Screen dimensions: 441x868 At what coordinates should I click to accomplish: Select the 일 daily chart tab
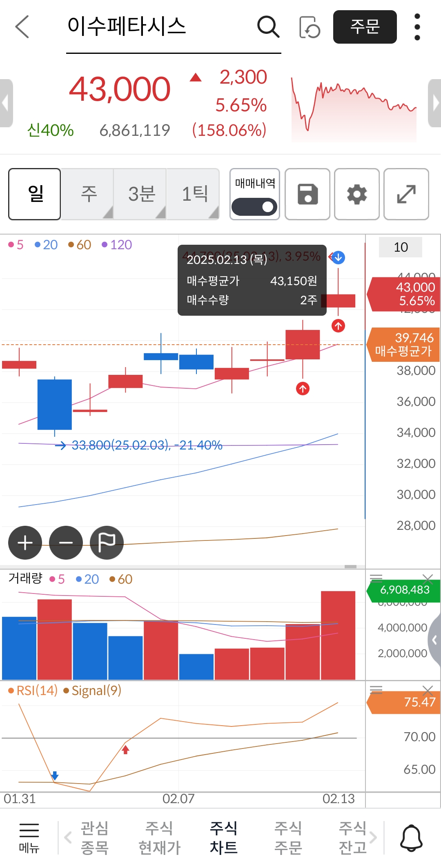pos(35,194)
